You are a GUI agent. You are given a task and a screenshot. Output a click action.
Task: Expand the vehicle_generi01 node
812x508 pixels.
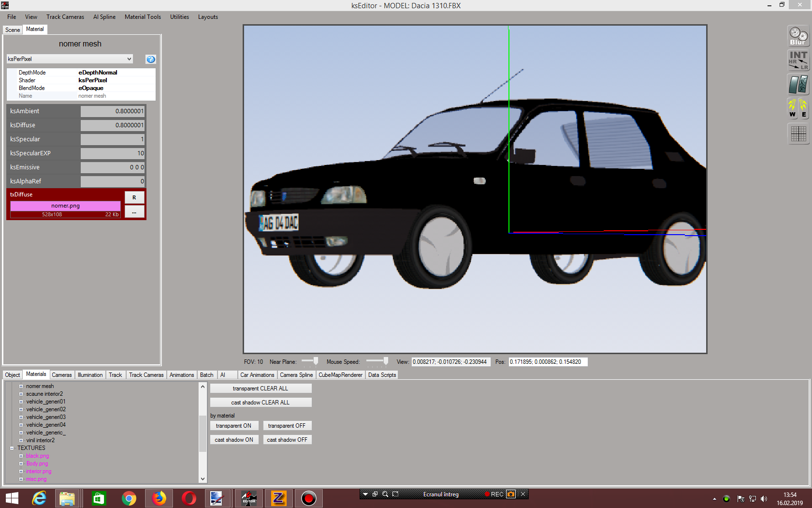coord(21,402)
